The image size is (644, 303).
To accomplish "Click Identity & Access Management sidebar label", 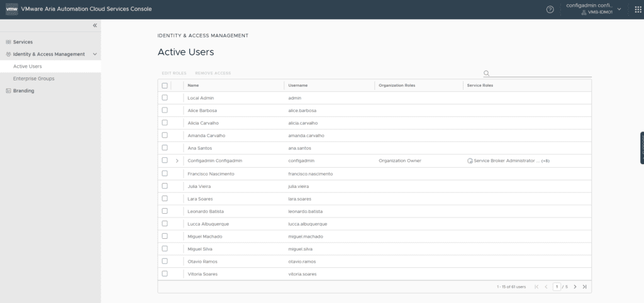I will pyautogui.click(x=49, y=54).
